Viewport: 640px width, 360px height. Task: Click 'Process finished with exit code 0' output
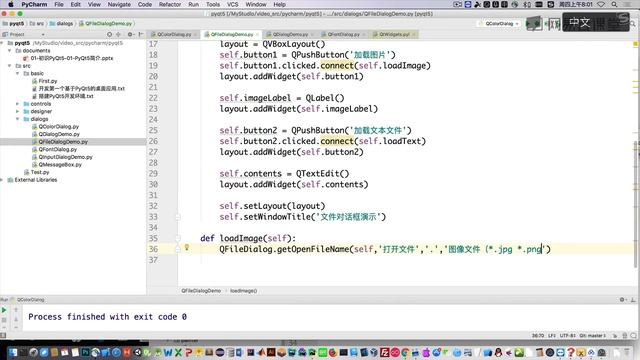107,317
